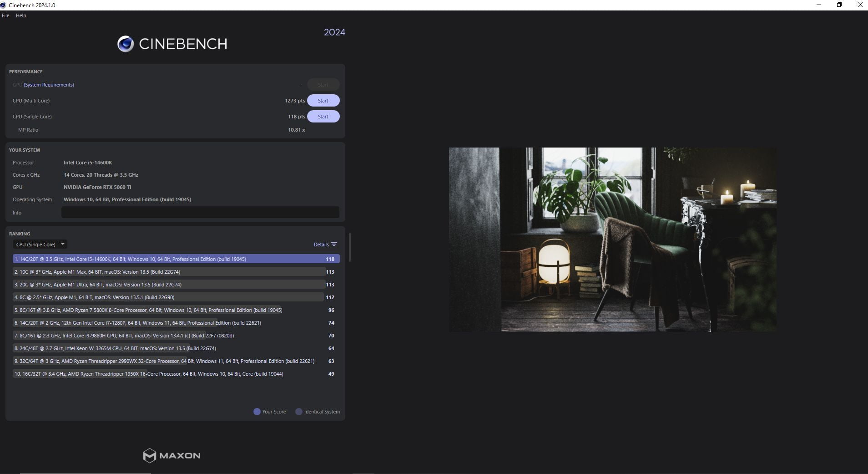The image size is (868, 474).
Task: Restore down the Cinebench window
Action: pyautogui.click(x=839, y=5)
